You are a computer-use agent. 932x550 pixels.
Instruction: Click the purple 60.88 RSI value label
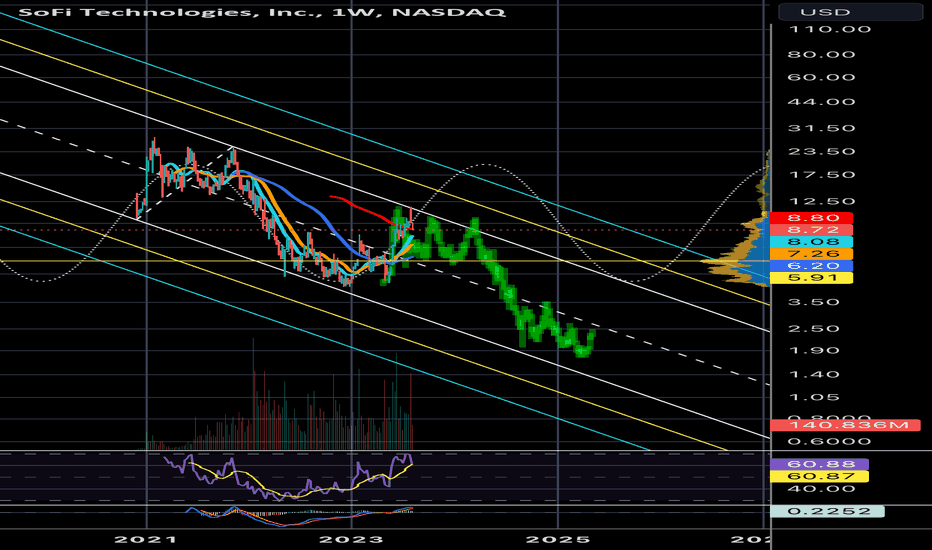pyautogui.click(x=820, y=464)
